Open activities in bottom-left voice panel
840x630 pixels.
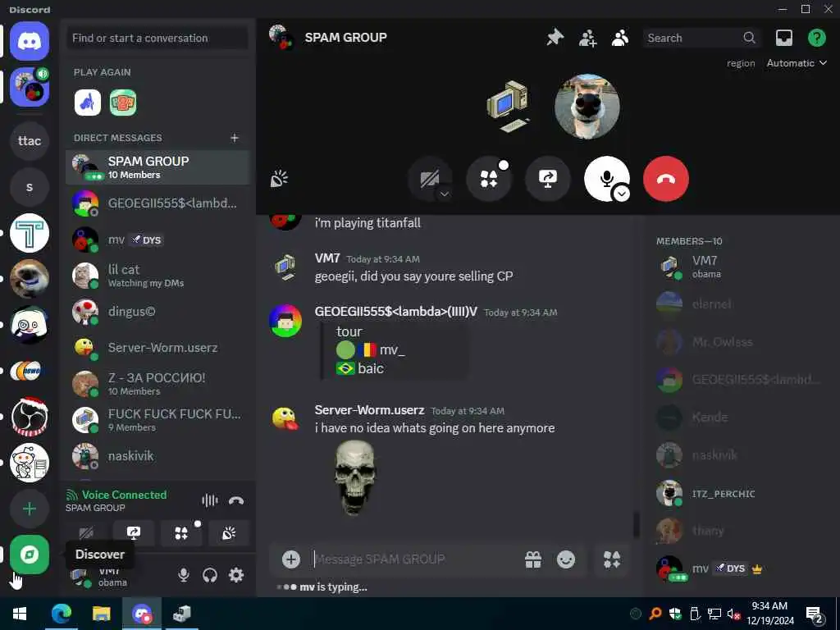tap(181, 533)
